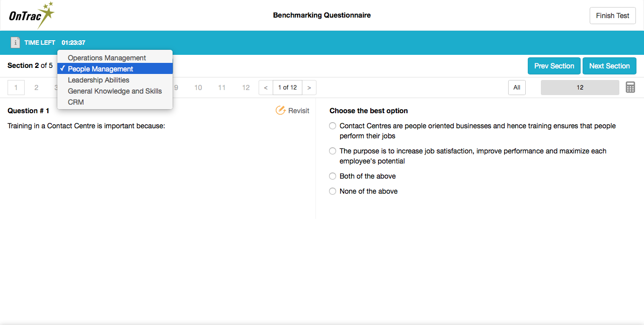Go to next question arrow
Viewport: 644px width, 325px height.
click(x=309, y=88)
